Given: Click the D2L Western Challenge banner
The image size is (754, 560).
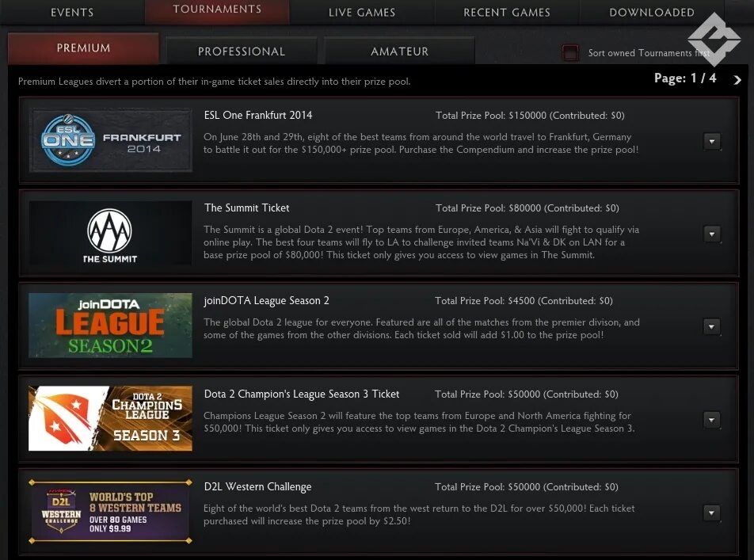Looking at the screenshot, I should coord(111,512).
